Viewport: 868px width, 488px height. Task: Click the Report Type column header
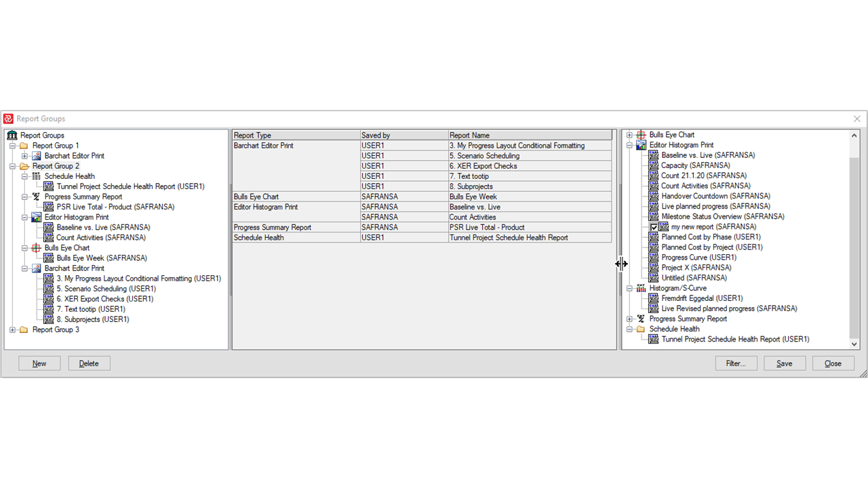point(296,136)
